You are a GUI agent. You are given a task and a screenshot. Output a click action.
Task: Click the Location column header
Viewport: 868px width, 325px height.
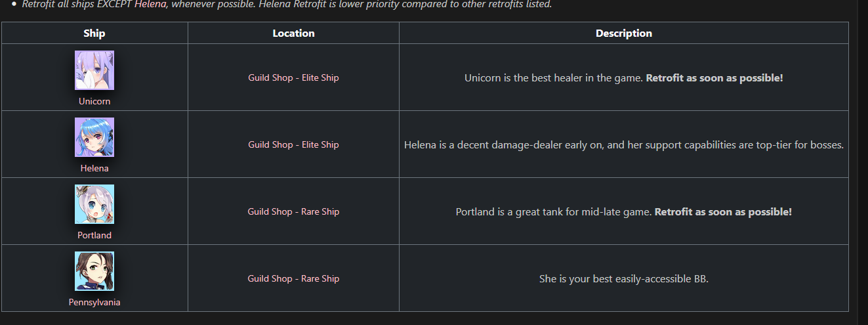pos(293,33)
